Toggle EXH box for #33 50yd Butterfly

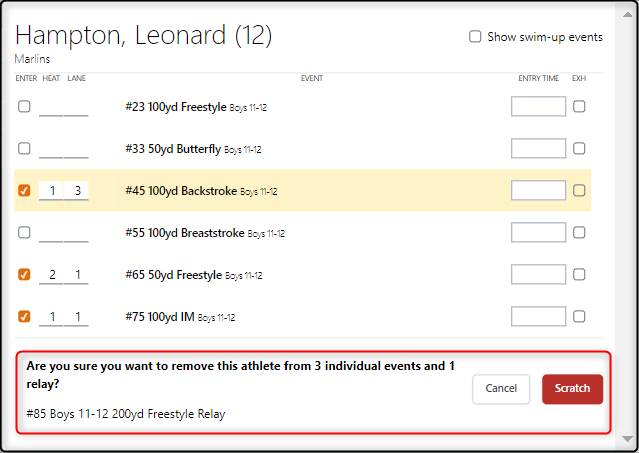(579, 148)
